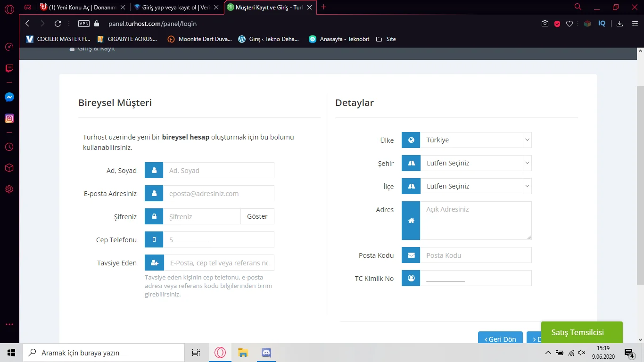The image size is (644, 362).
Task: Open the sidebar three-dots setup menu
Action: point(9,324)
